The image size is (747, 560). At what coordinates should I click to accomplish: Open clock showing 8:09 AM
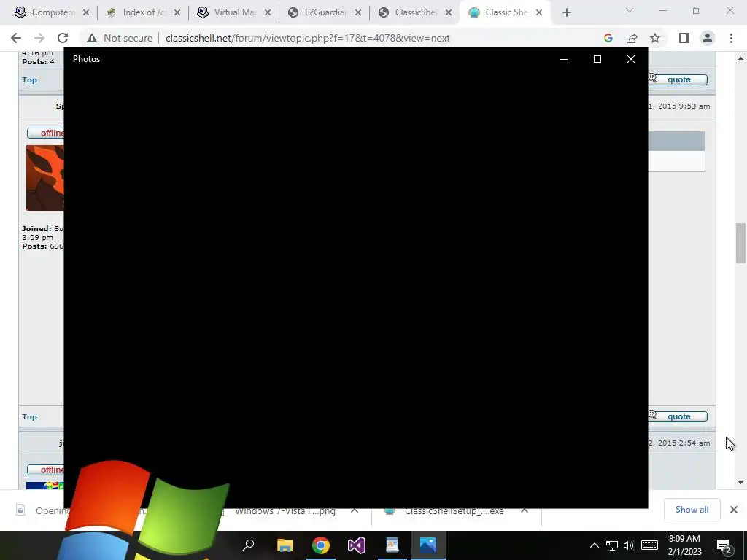coord(684,545)
